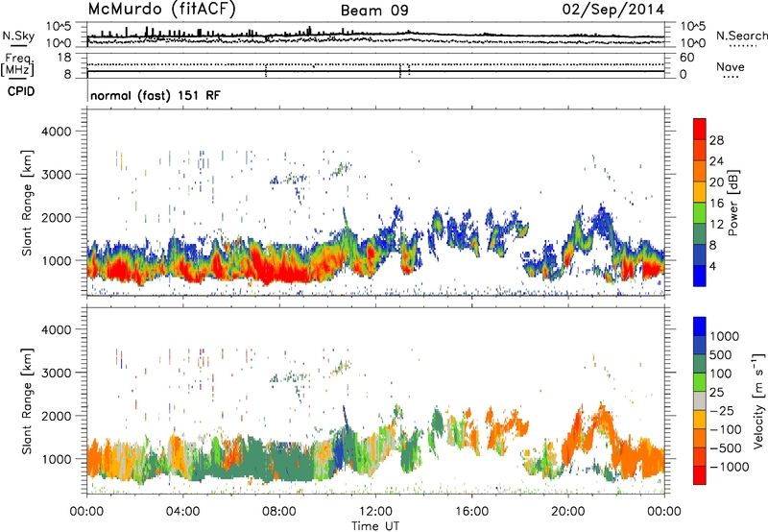Viewport: 768px width, 532px height.
Task: Click the blue bottom segment of power colorbar
Action: pyautogui.click(x=700, y=276)
